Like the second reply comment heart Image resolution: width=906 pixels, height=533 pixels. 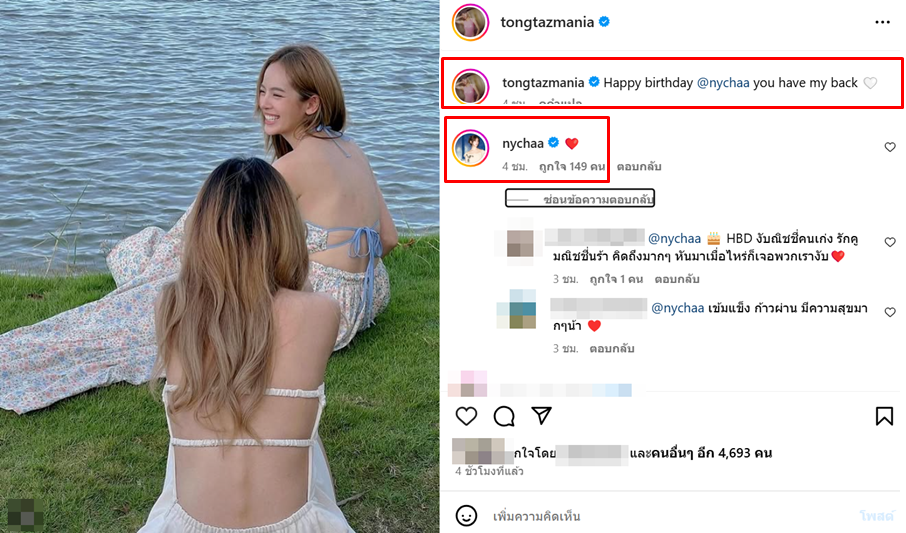tap(890, 313)
